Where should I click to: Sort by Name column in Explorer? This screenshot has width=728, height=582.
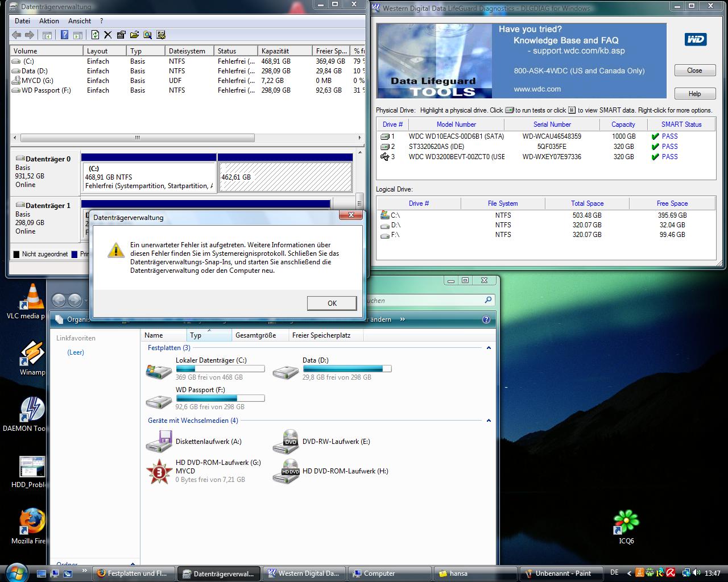164,335
